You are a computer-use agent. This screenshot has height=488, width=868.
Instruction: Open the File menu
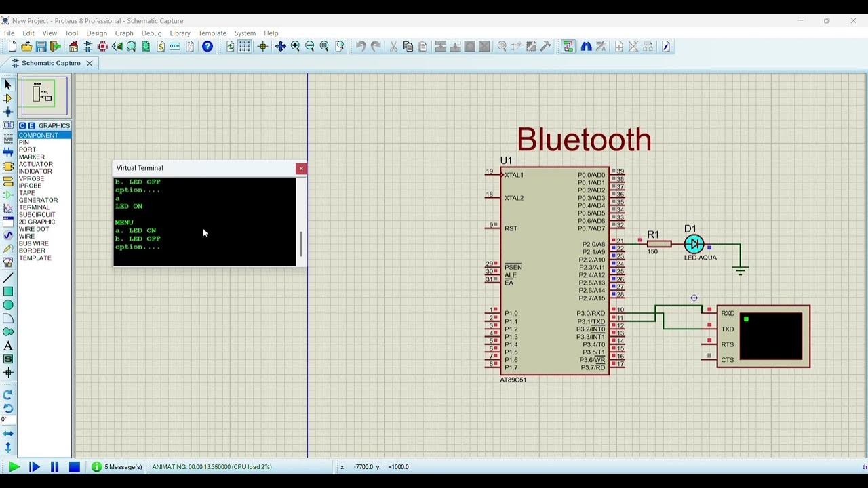(x=9, y=33)
